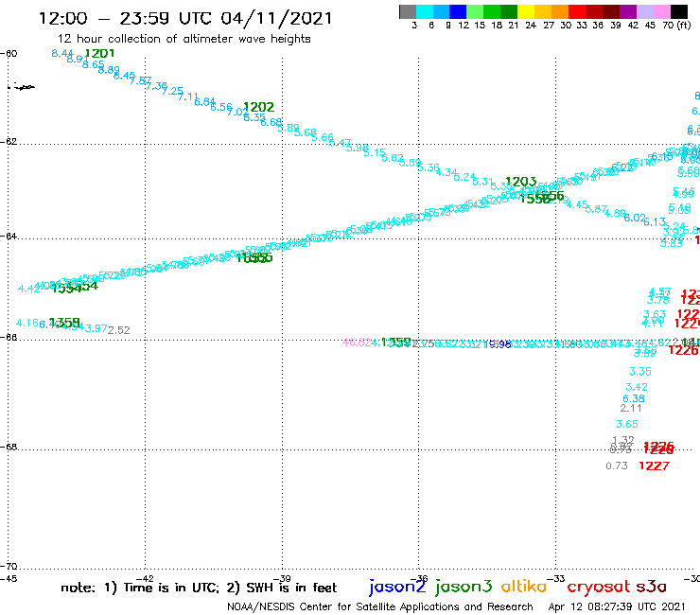The height and width of the screenshot is (615, 700).
Task: Click the wave height value '3.35'
Action: pos(640,371)
